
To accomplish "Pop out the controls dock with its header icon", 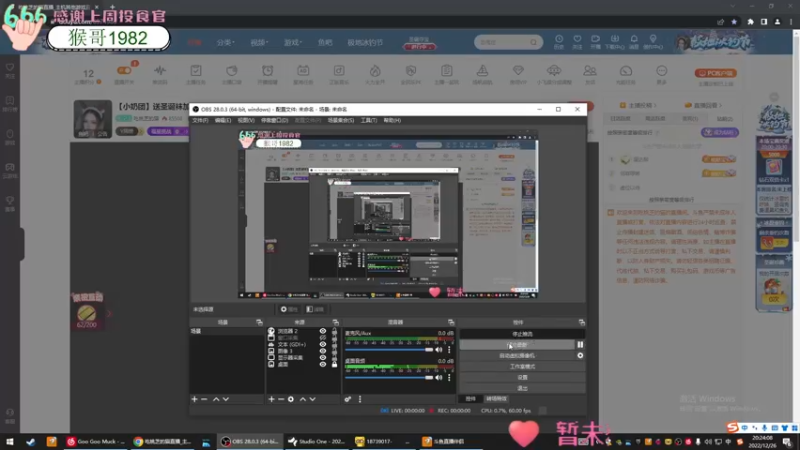I will pos(581,322).
